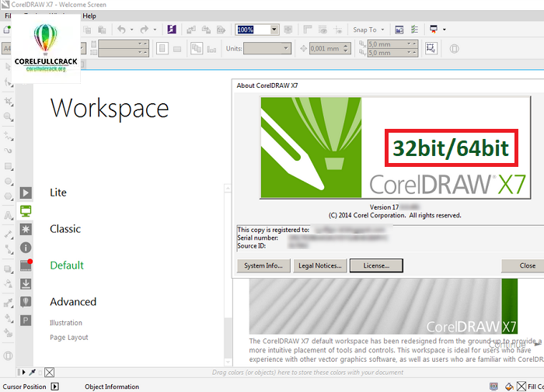Select the Freehand drawing tool

tap(9, 136)
